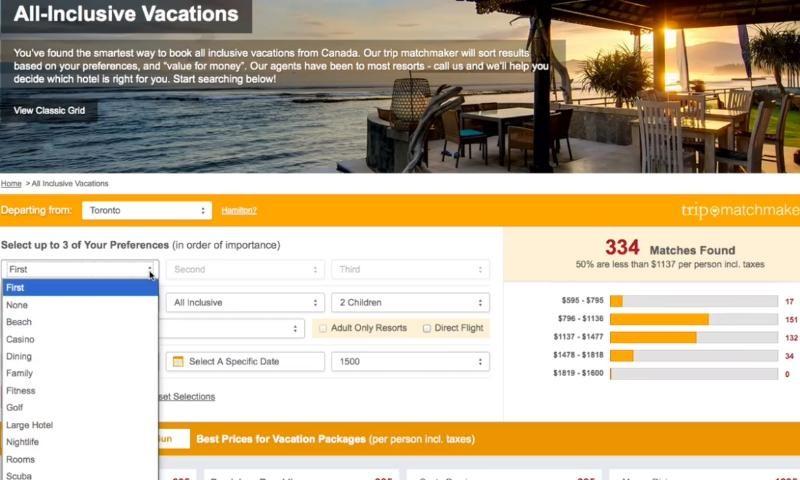Go to the Home breadcrumb link
Screen dimensions: 800x480
[11, 184]
